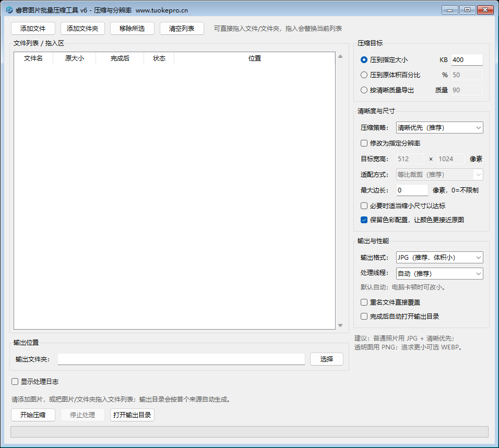Sort by the 文件名 column header
499x448 pixels.
(33, 58)
